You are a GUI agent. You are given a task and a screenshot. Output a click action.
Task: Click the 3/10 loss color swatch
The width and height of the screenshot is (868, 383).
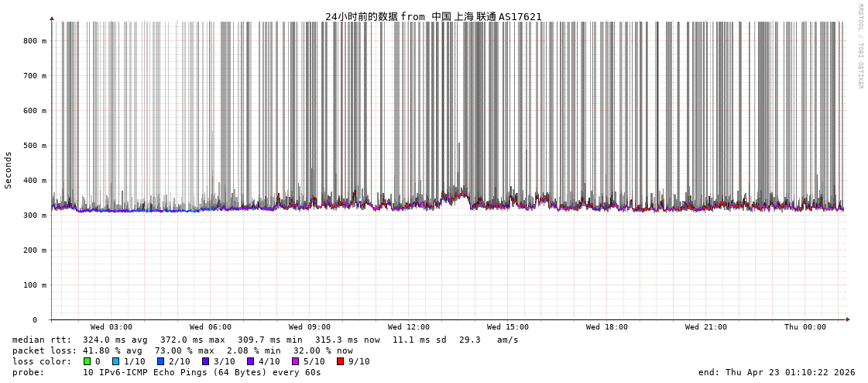206,361
